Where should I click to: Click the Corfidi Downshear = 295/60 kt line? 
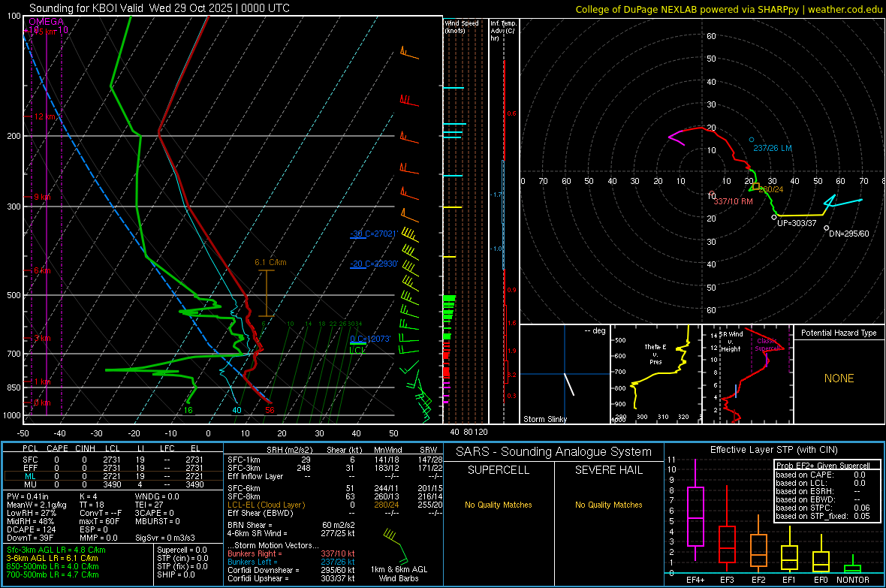pyautogui.click(x=291, y=570)
